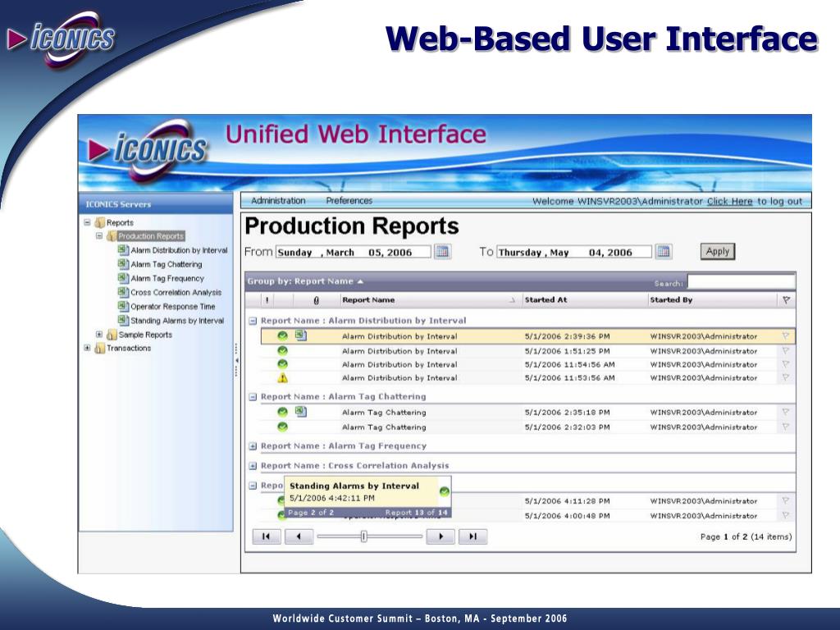The width and height of the screenshot is (840, 630).
Task: Go to the first page of results
Action: tap(267, 536)
